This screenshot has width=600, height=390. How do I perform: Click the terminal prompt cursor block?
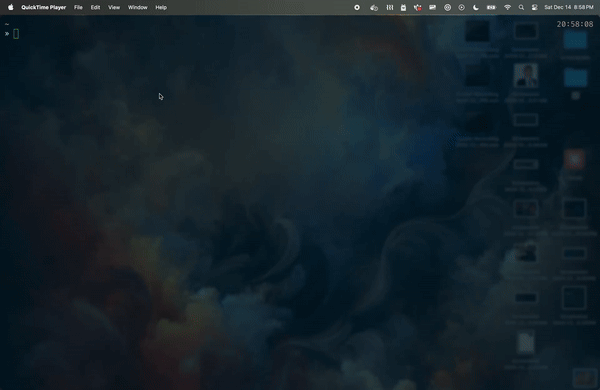[x=16, y=34]
